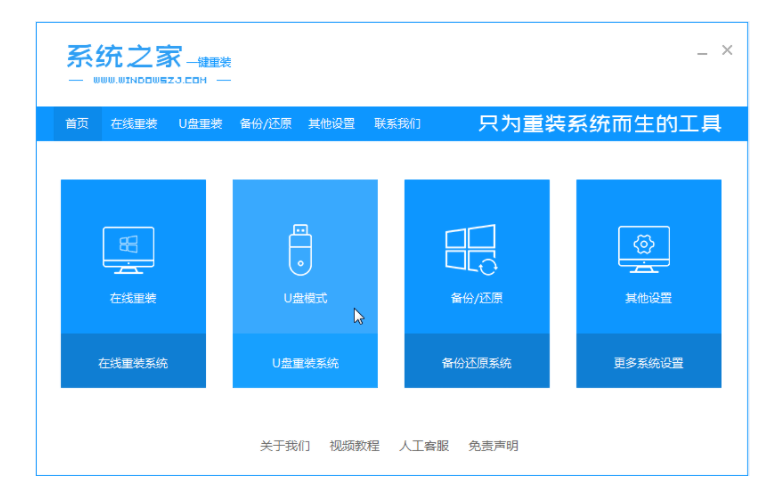Screen dimensions: 765x487
Task: Minimize the 系统之家 window
Action: [x=702, y=51]
